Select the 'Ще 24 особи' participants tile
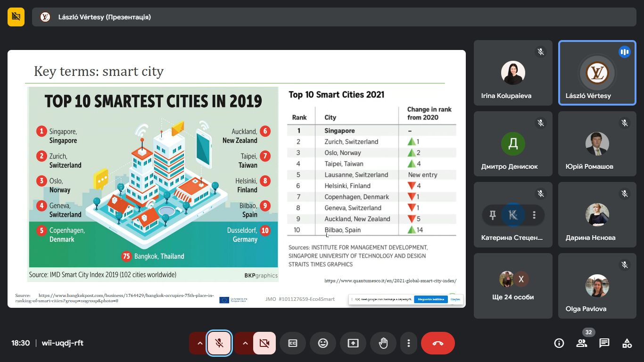The width and height of the screenshot is (644, 362). coord(513,286)
